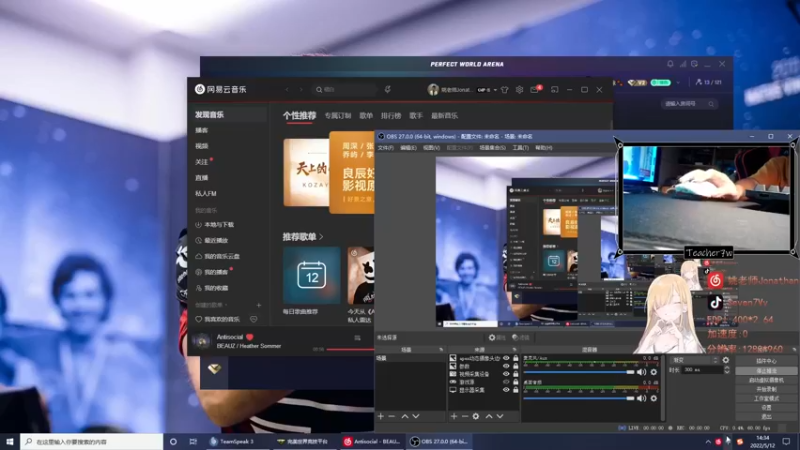Open 桌面音频 audio settings gear
The width and height of the screenshot is (800, 450).
(x=654, y=398)
